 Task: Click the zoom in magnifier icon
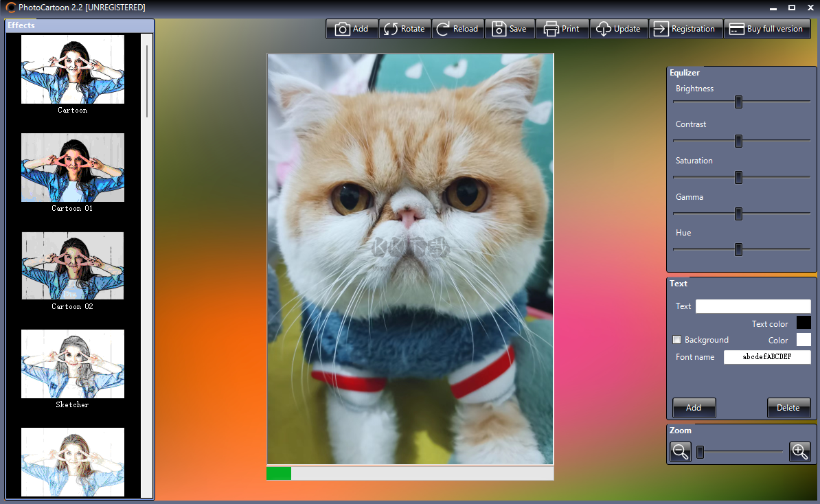click(x=799, y=452)
